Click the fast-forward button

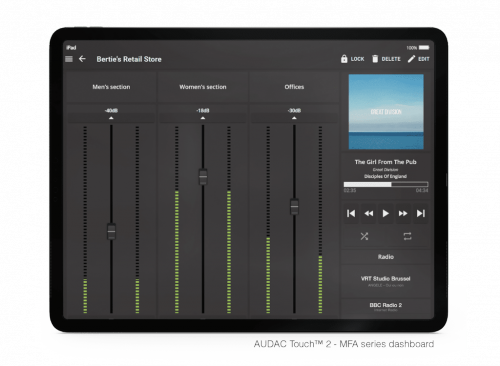pyautogui.click(x=403, y=213)
